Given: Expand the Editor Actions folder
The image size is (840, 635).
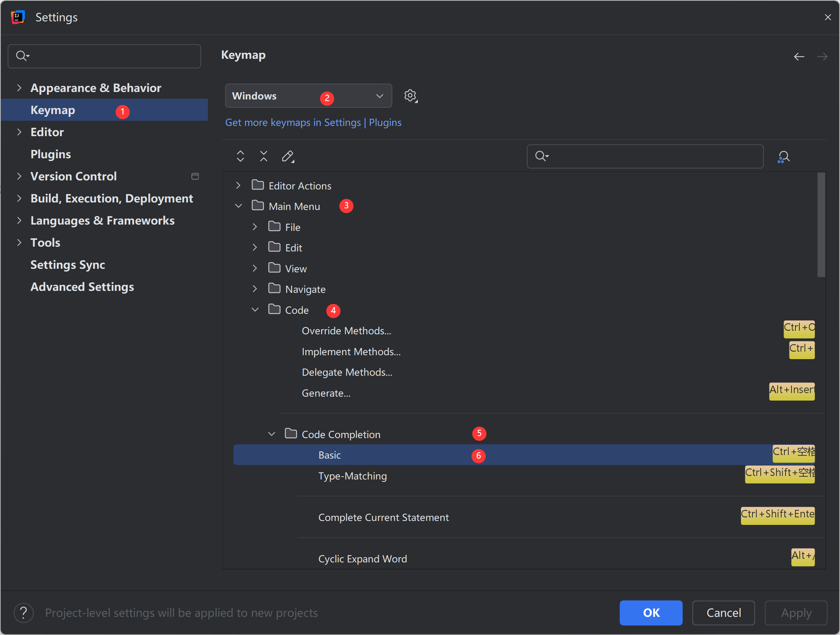Looking at the screenshot, I should [238, 185].
